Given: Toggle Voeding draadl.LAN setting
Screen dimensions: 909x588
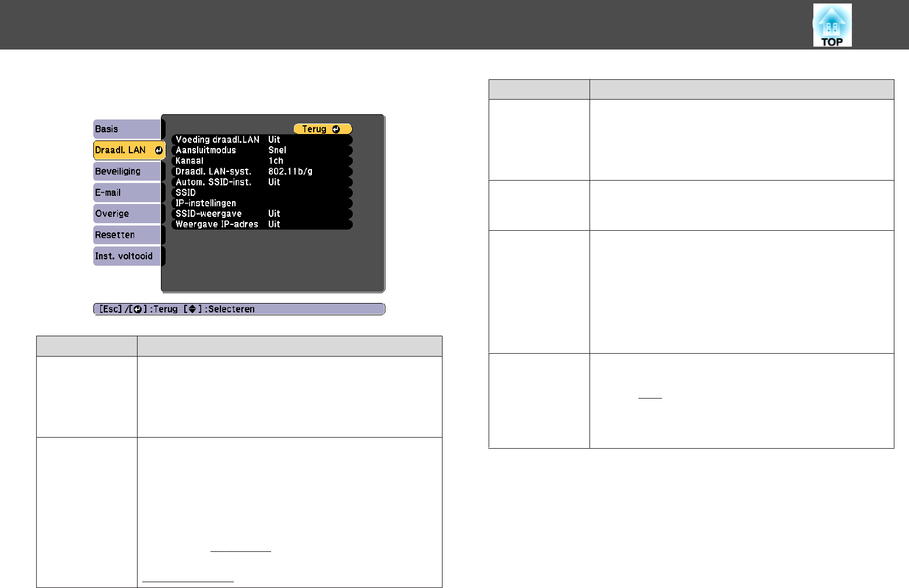Looking at the screenshot, I should point(262,140).
